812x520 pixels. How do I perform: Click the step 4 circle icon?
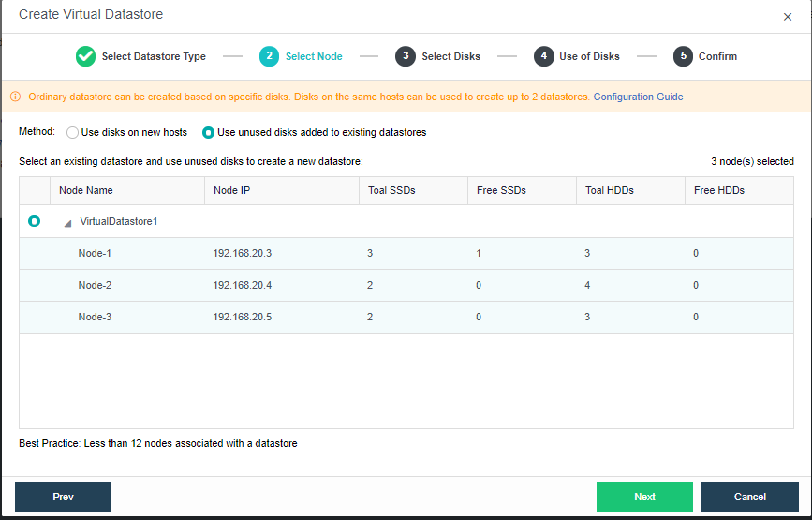pyautogui.click(x=544, y=56)
